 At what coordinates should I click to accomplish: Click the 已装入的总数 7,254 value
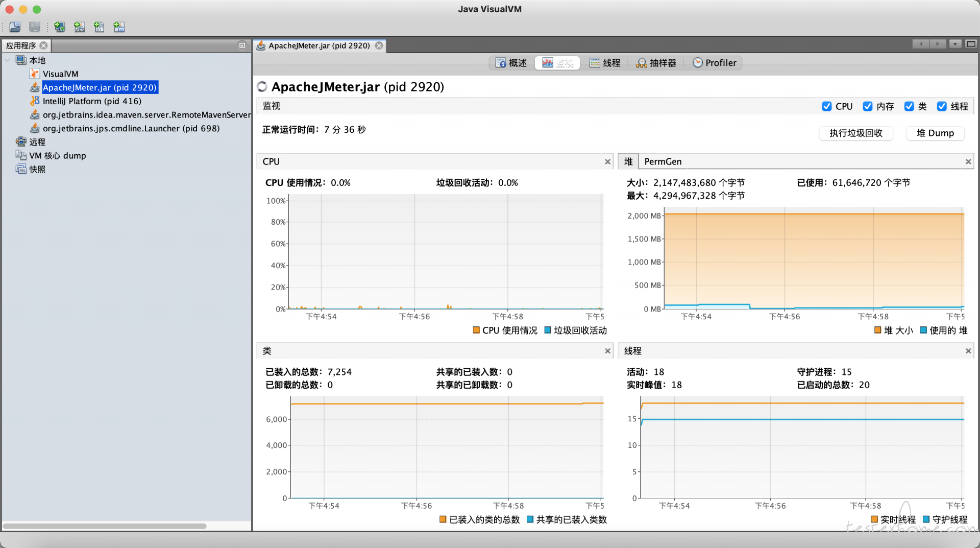pyautogui.click(x=339, y=372)
